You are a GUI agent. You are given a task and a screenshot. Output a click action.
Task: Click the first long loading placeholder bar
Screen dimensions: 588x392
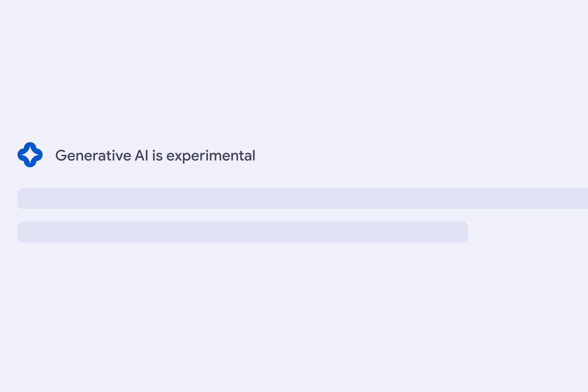click(x=303, y=198)
